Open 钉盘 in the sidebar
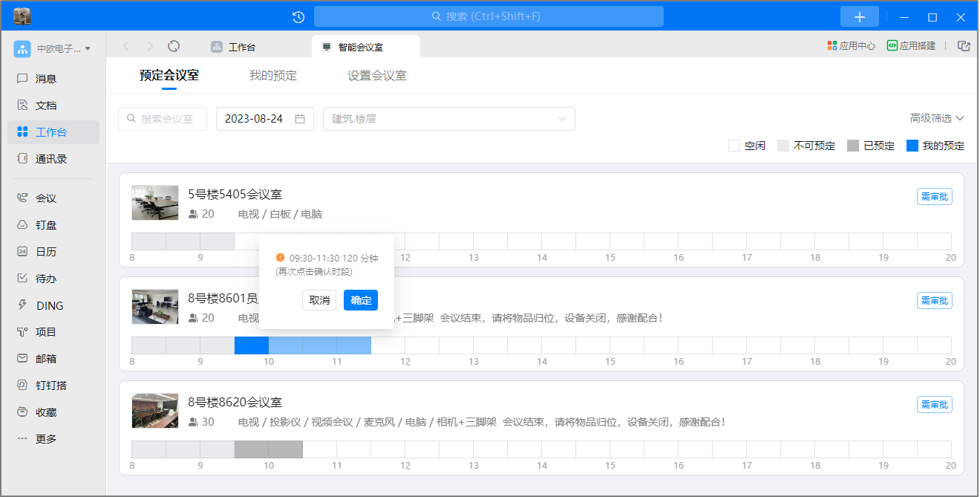Screen dimensions: 980x497 [46, 225]
